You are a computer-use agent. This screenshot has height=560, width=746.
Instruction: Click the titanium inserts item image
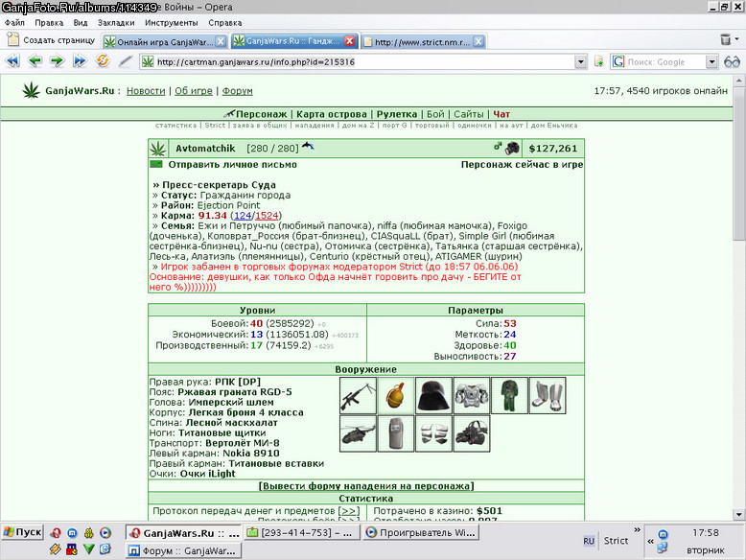pyautogui.click(x=433, y=433)
